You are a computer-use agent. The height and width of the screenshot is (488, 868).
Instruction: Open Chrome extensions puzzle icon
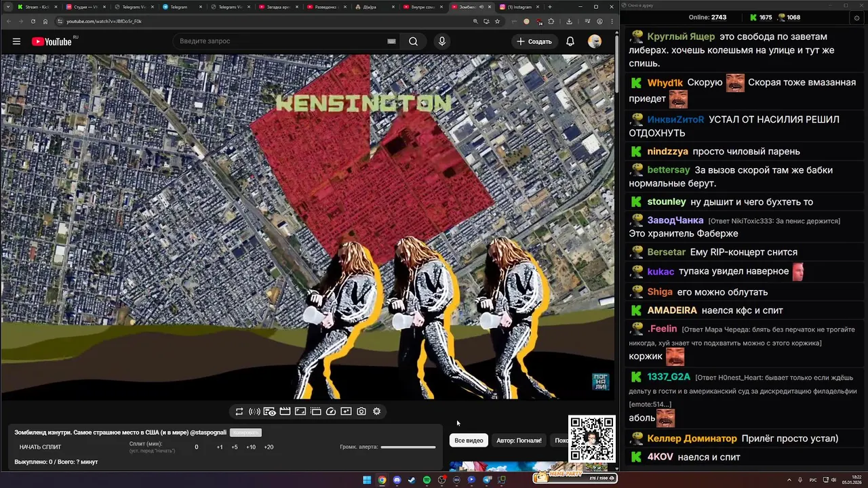point(551,21)
